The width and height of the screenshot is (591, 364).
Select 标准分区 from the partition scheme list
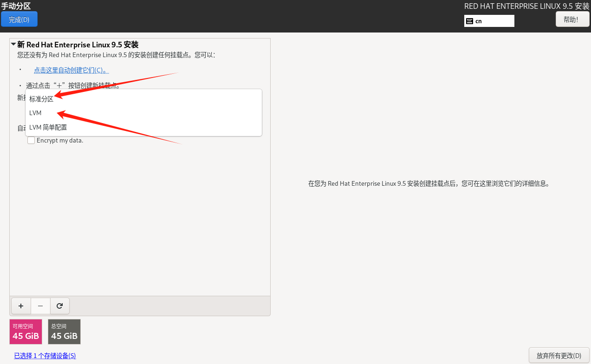(x=144, y=99)
